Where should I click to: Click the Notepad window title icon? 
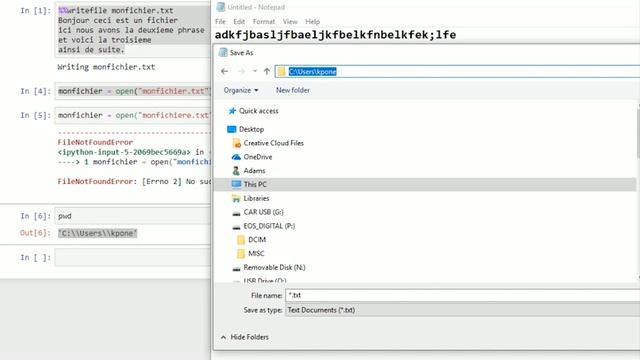(220, 7)
